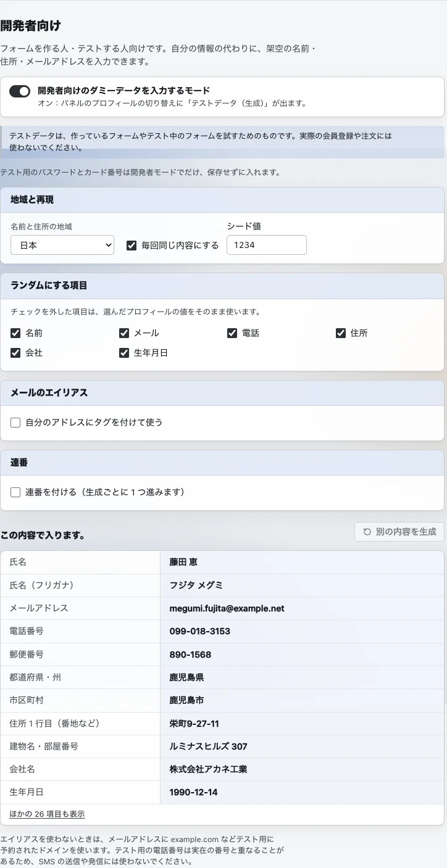Click the 別の内容を生成 button
The image size is (447, 868).
[x=399, y=532]
